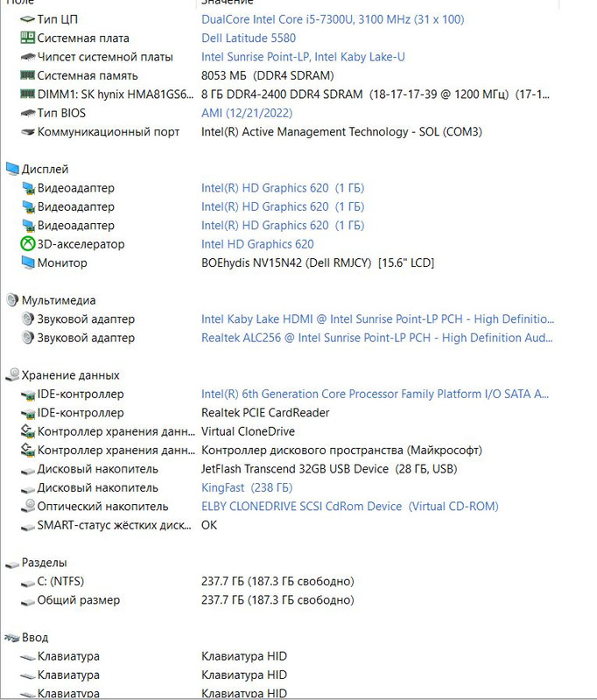597x700 pixels.
Task: Select the JetFlash Transcend 32GB USB Device value
Action: click(329, 469)
